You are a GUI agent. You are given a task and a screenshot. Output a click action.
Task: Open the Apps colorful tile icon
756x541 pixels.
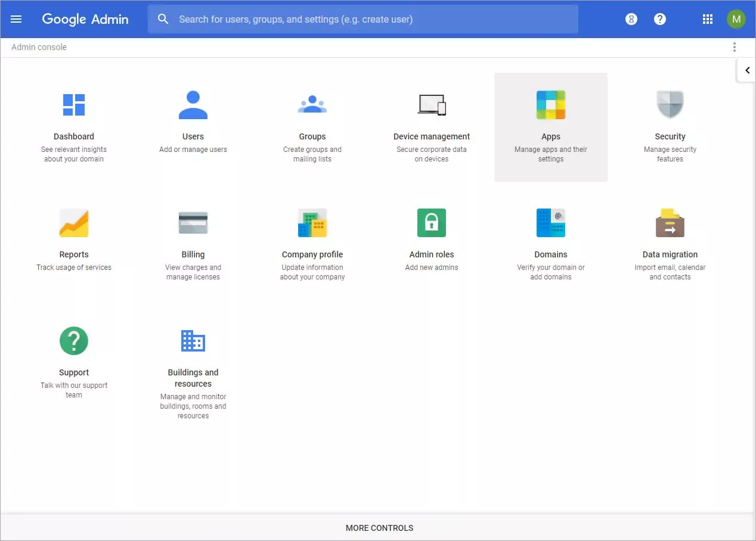click(x=551, y=105)
